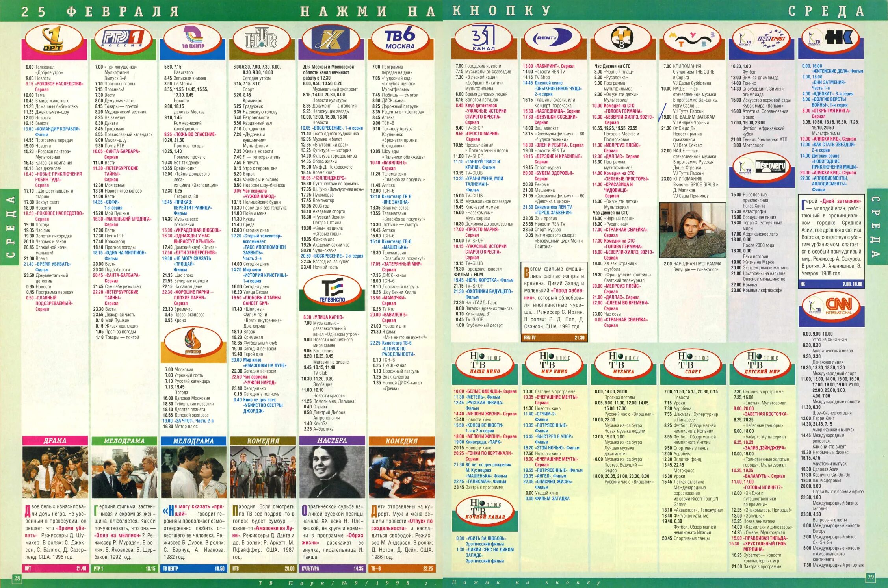Open the Время убивать drama photo

(55, 472)
